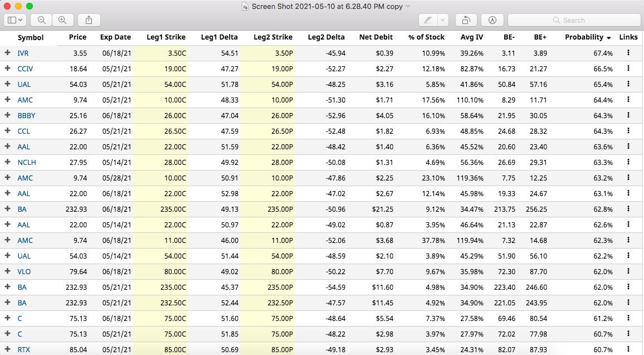Open links menu for AAL 05/21/21 row
This screenshot has width=644, height=355.
click(x=628, y=146)
